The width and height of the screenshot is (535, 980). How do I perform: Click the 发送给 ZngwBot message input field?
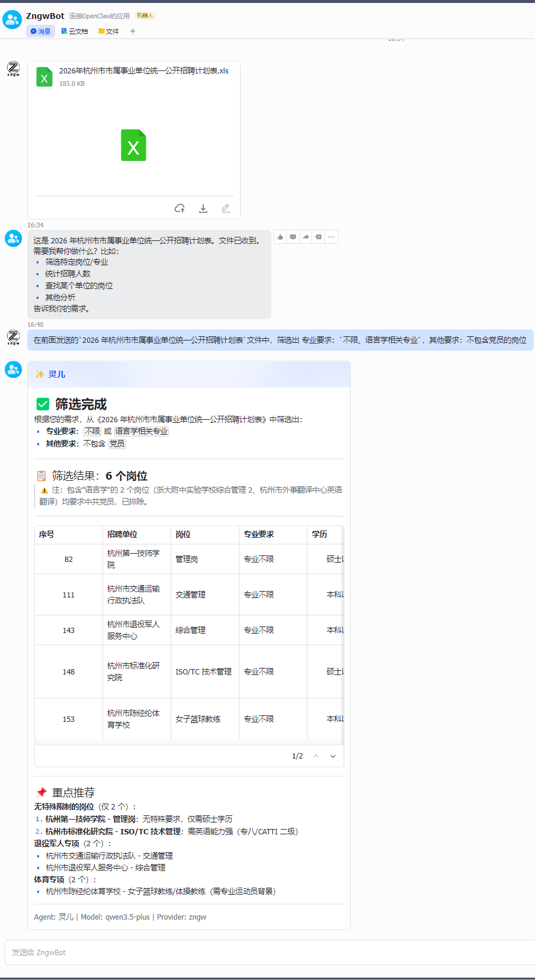[x=267, y=952]
